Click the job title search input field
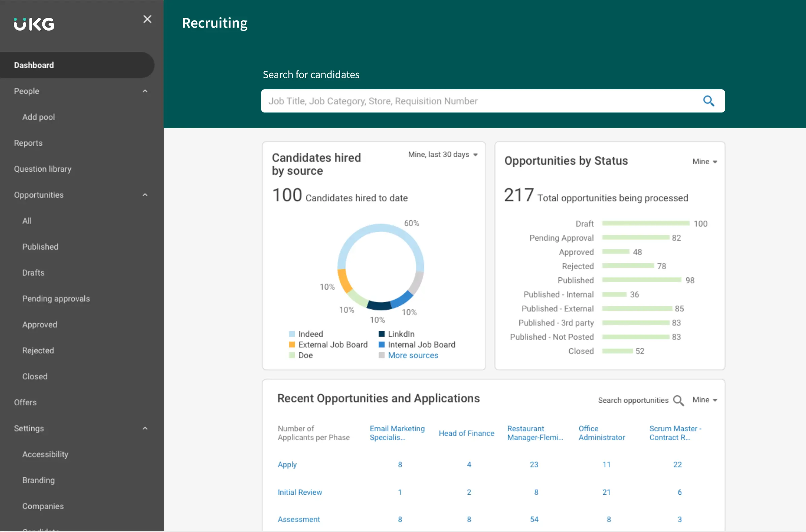 click(x=475, y=101)
